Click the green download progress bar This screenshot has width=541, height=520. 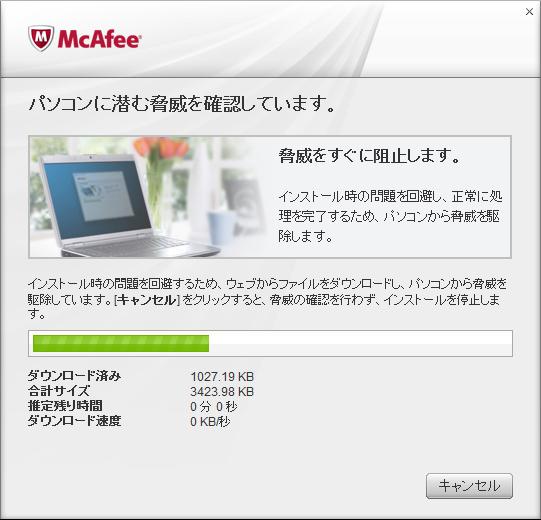tap(121, 343)
